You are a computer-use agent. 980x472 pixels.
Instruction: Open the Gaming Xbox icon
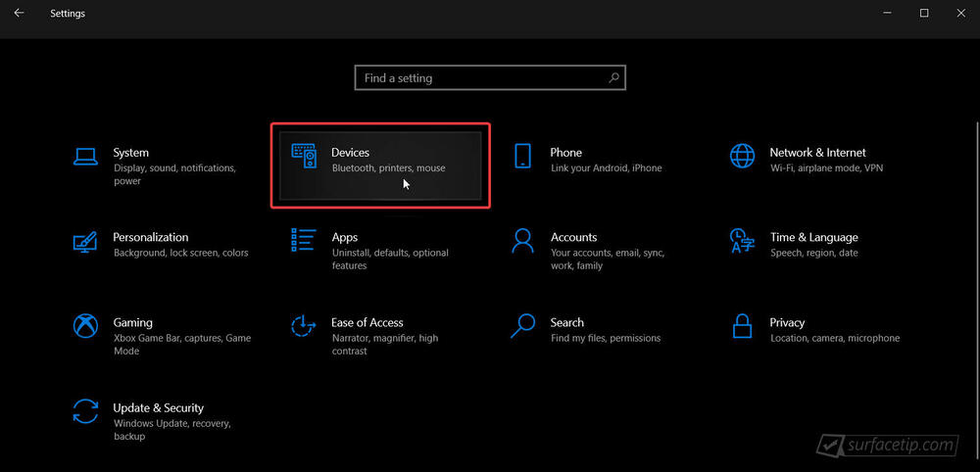click(x=85, y=326)
